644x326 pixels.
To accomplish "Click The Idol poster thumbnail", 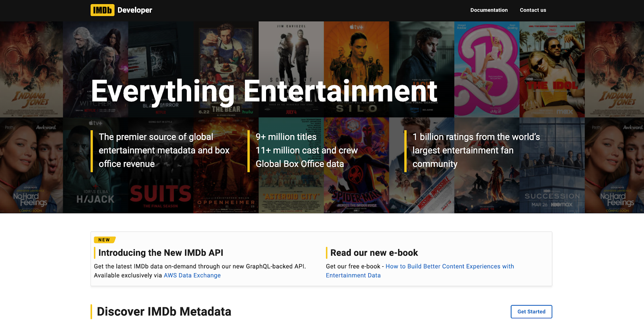I will 552,69.
